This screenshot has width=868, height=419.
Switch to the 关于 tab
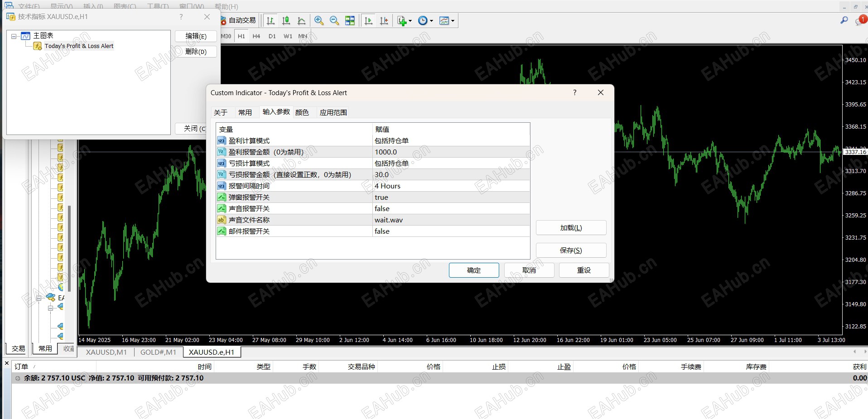[x=221, y=112]
